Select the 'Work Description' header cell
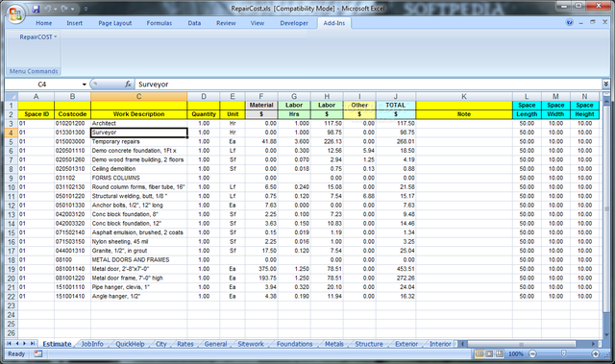 [x=138, y=114]
